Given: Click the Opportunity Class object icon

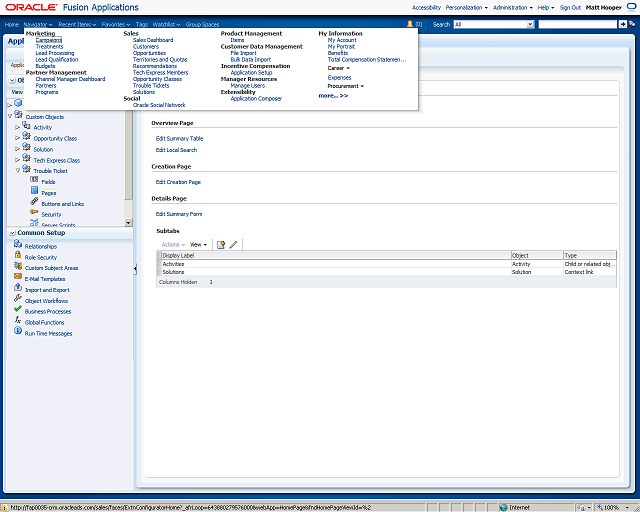Looking at the screenshot, I should pyautogui.click(x=27, y=136).
